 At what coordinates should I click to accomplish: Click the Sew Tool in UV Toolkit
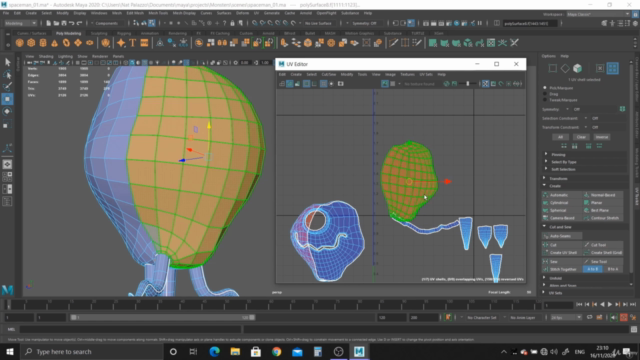(603, 262)
